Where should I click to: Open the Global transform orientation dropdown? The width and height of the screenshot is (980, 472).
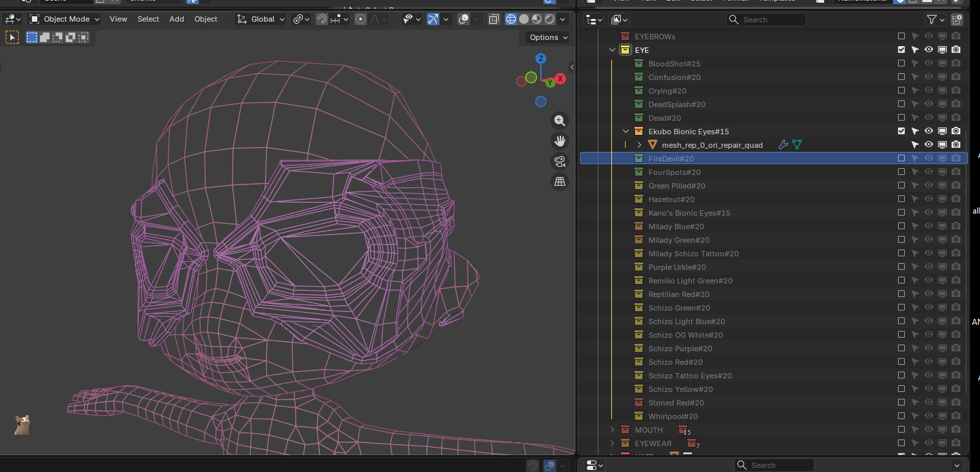(x=261, y=19)
